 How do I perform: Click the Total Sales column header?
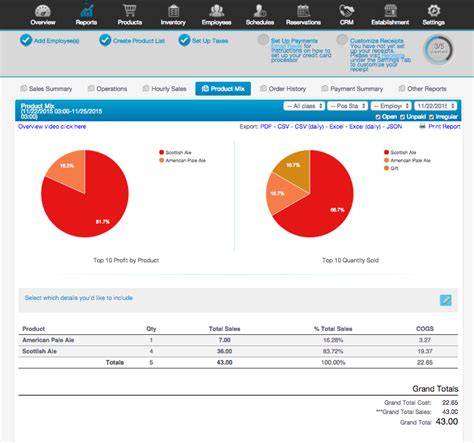coord(224,329)
